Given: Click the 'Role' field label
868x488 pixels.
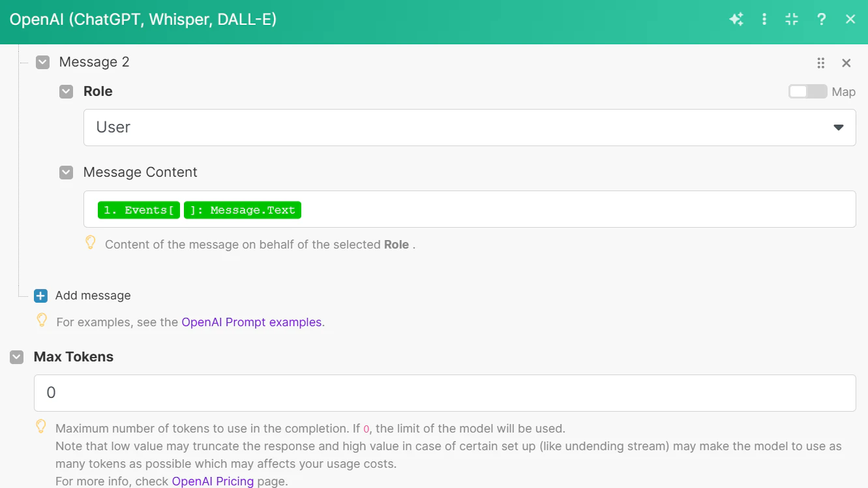Looking at the screenshot, I should coord(98,91).
